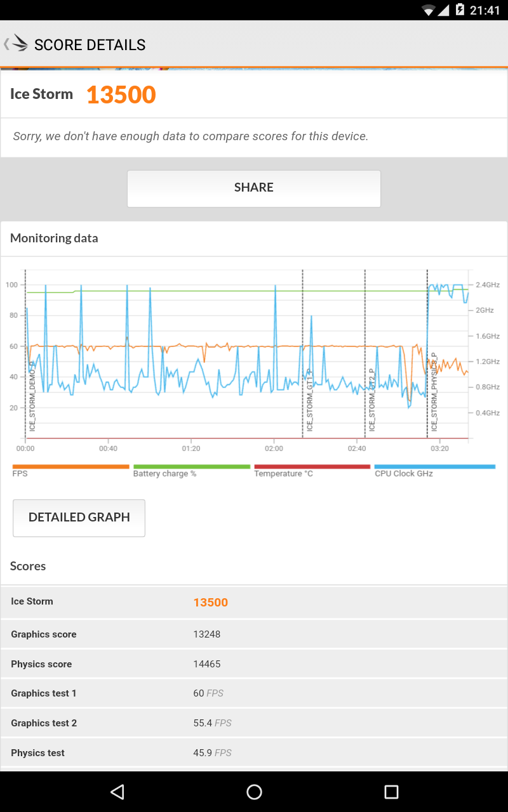Tap the Android back navigation icon
Image resolution: width=508 pixels, height=812 pixels.
[x=117, y=792]
